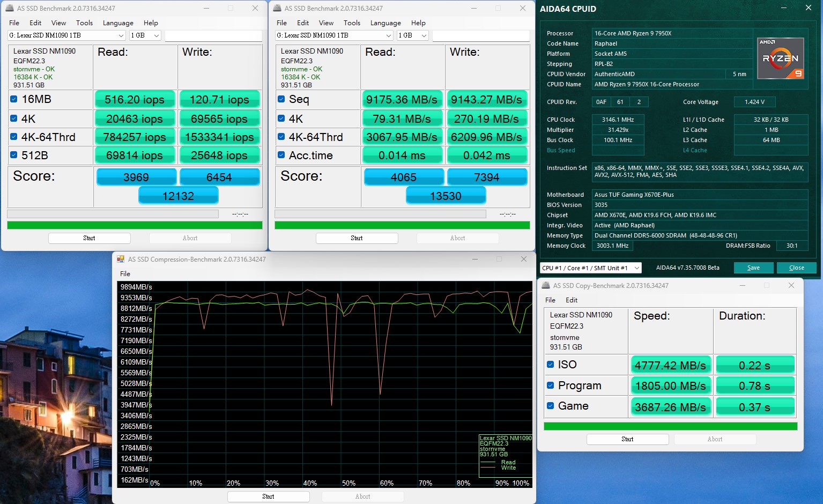This screenshot has width=823, height=504.
Task: Click ISO speed 4777.42 MB/s
Action: click(670, 365)
